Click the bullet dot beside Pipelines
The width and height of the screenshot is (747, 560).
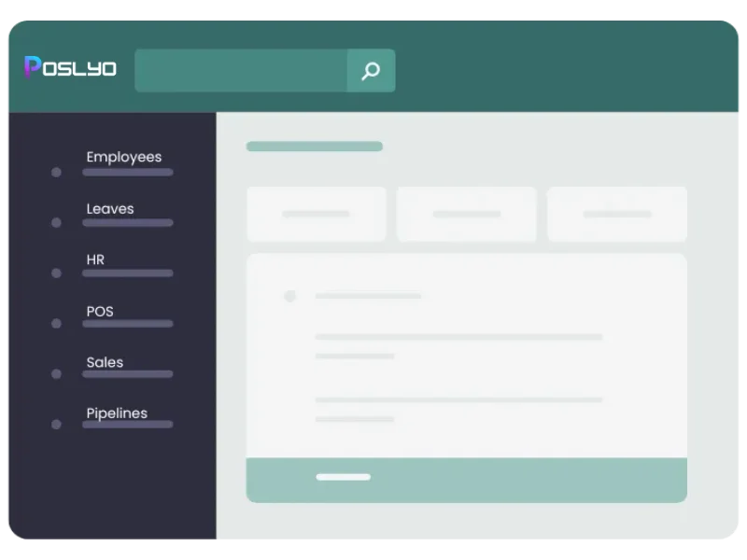[x=56, y=424]
